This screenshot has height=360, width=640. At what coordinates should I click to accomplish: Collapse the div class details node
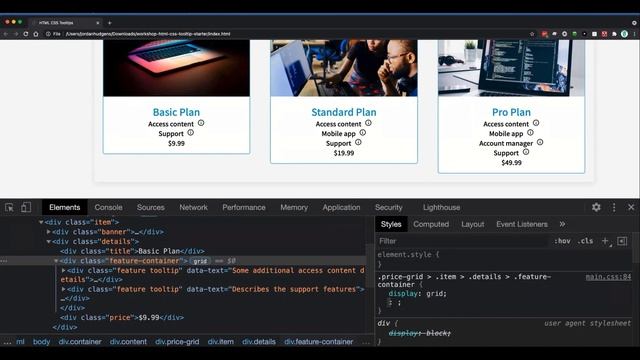tap(49, 242)
